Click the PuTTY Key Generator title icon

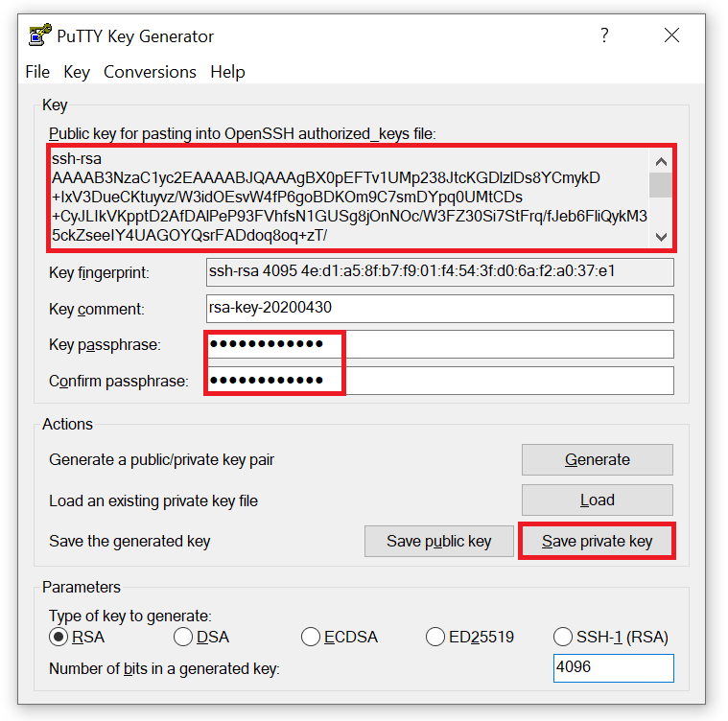39,36
